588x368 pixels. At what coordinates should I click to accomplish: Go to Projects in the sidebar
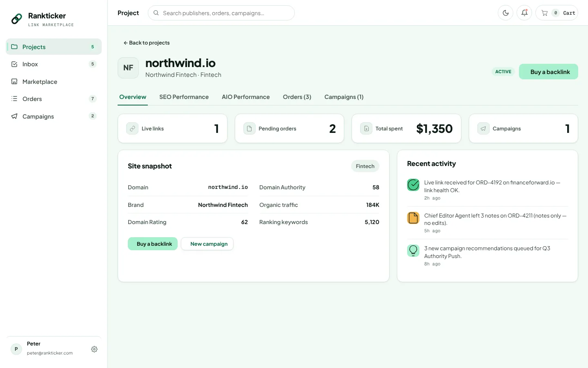tap(54, 47)
